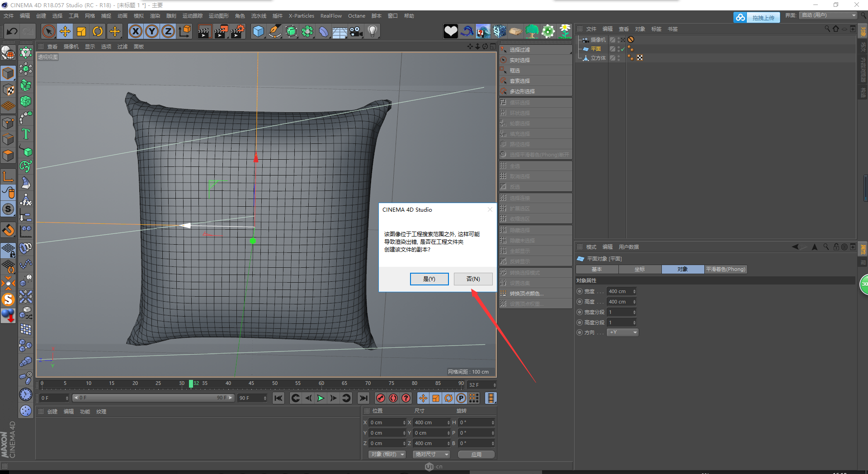The image size is (868, 474).
Task: Click the Rotate tool icon
Action: (98, 31)
